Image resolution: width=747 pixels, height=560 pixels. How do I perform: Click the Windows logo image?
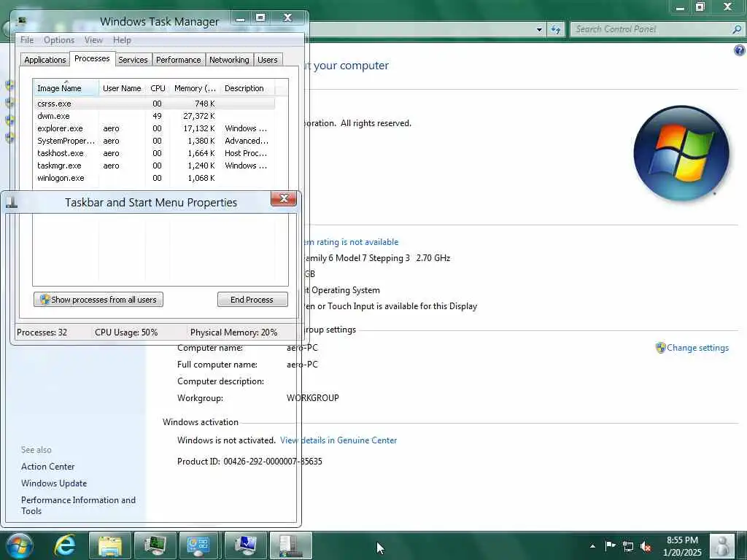(681, 153)
